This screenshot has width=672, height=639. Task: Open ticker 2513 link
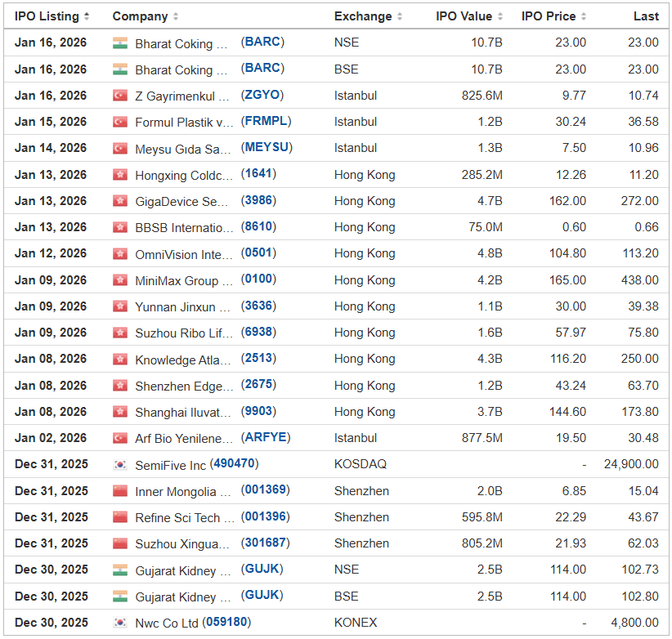(258, 358)
